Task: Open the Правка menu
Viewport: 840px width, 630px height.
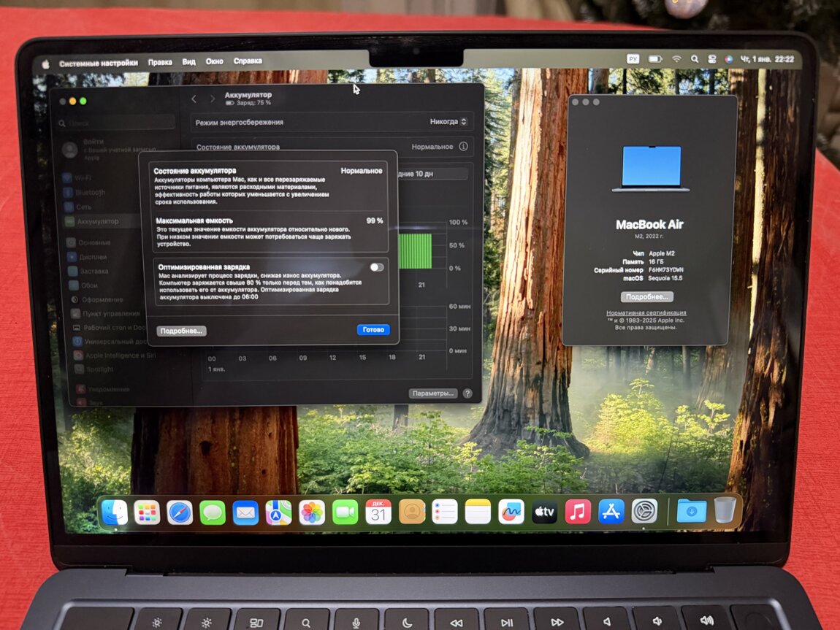Action: coord(160,62)
